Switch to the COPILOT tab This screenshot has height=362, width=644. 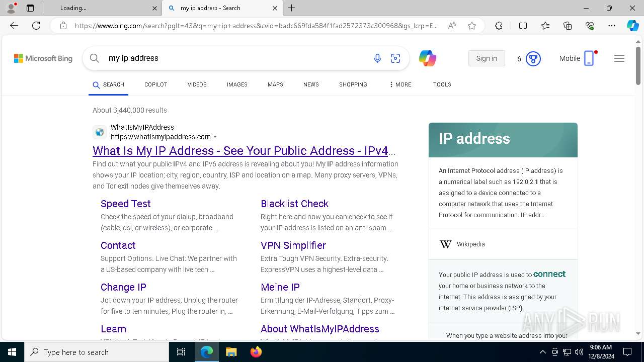(x=155, y=84)
